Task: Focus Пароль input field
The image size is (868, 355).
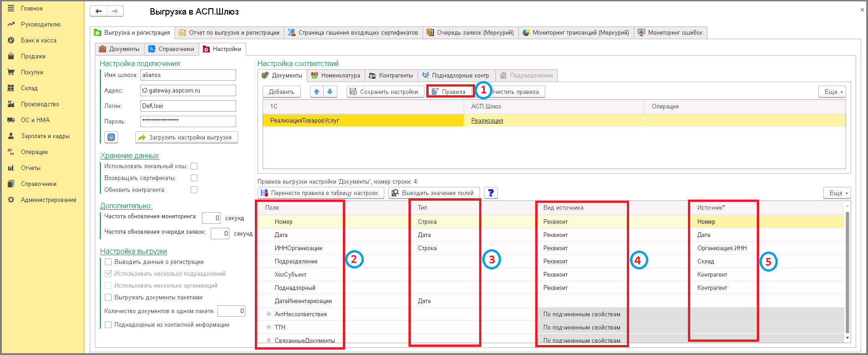Action: pyautogui.click(x=188, y=121)
